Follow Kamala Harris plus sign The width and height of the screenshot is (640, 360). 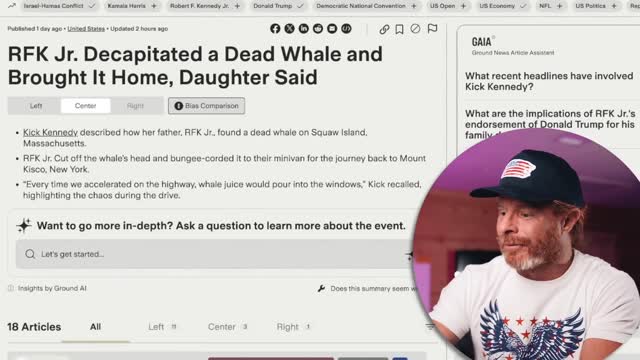(154, 6)
